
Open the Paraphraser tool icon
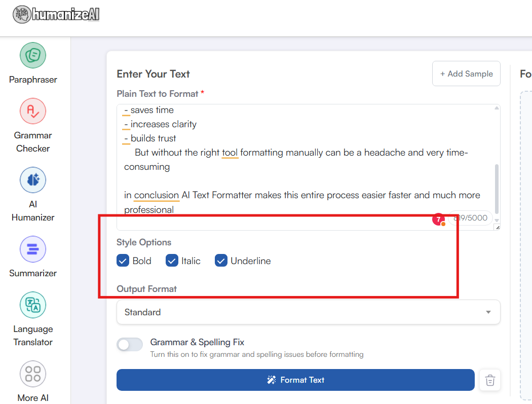point(33,56)
